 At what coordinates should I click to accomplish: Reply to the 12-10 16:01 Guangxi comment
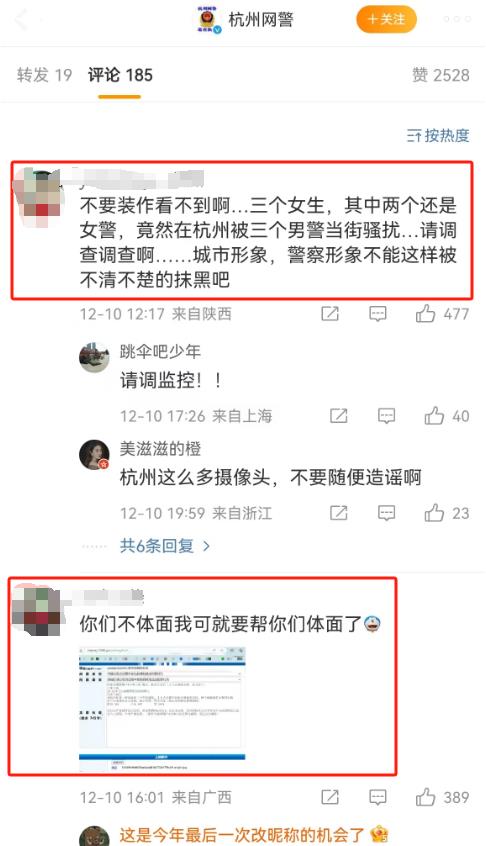coord(378,797)
